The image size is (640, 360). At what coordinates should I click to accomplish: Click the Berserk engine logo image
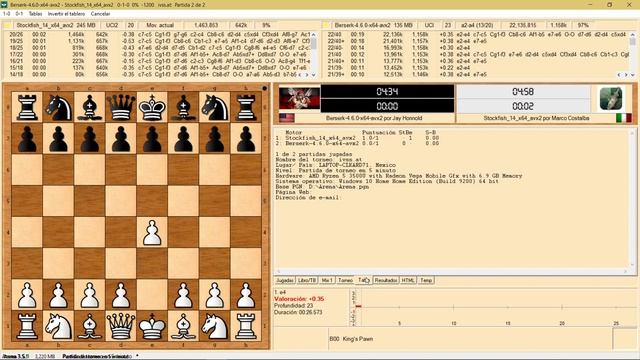[x=299, y=98]
